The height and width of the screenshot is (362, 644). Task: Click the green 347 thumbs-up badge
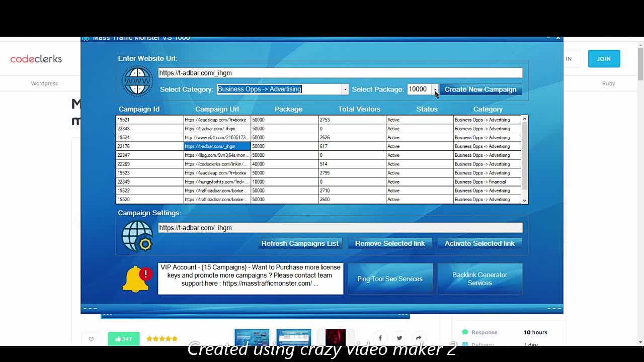[123, 338]
